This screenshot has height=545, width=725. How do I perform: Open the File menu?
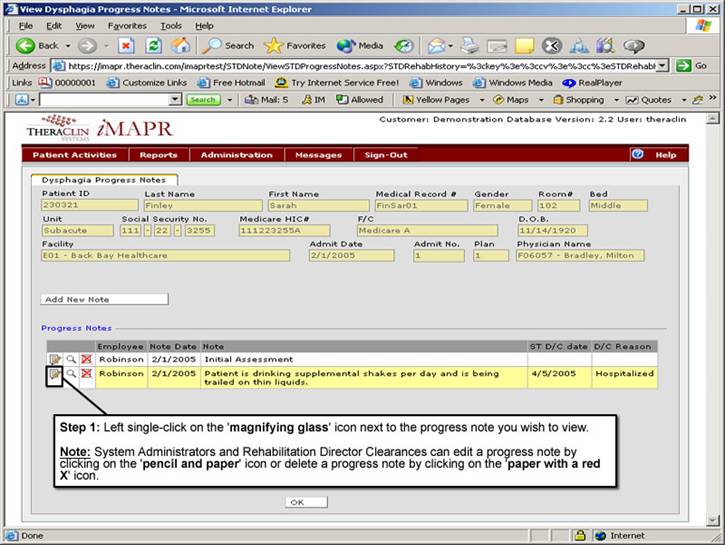click(26, 26)
